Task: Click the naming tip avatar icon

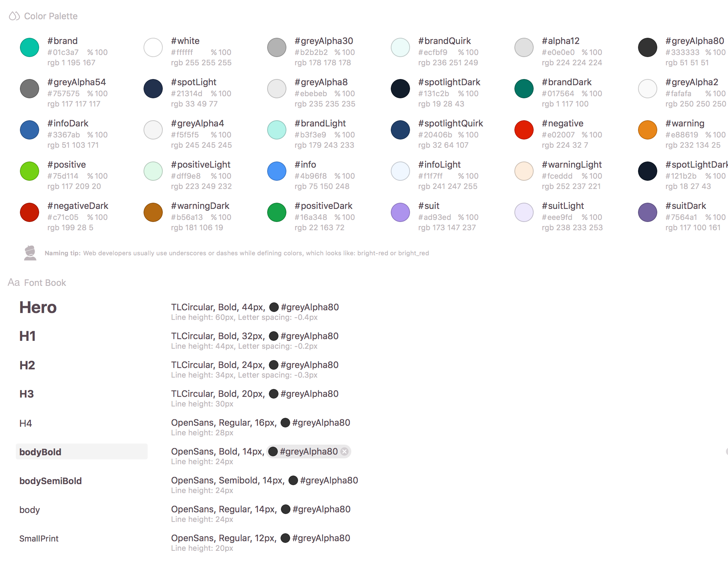Action: (x=30, y=253)
